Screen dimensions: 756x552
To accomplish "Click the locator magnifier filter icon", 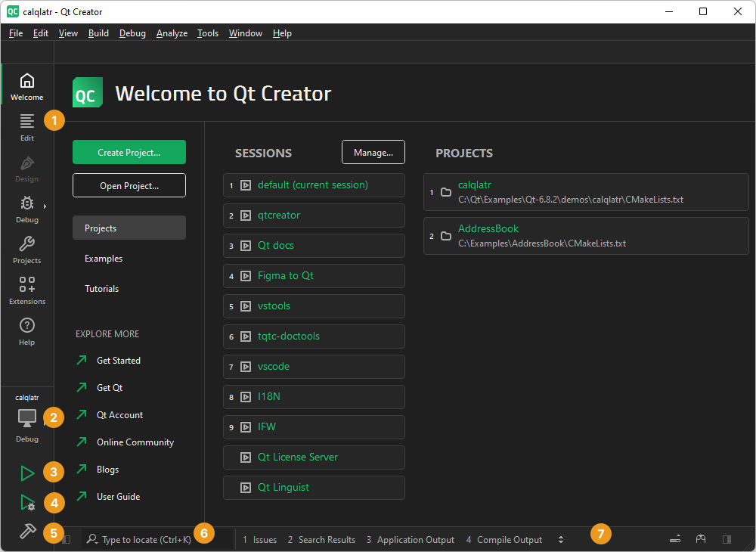I will tap(91, 539).
